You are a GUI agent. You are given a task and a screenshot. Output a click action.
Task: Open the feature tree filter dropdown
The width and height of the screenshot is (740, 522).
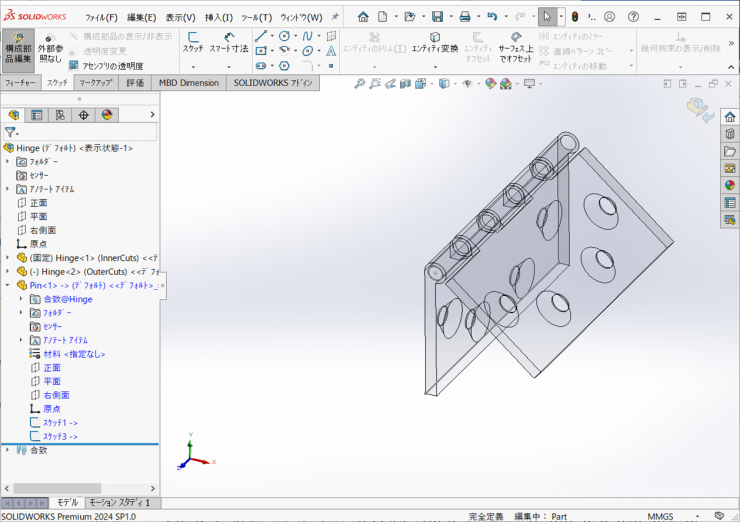click(11, 132)
